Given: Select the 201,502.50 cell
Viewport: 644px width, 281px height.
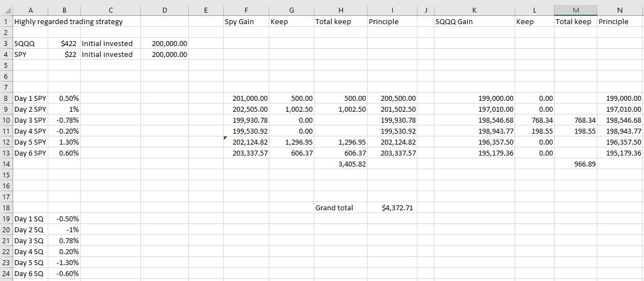Looking at the screenshot, I should (x=392, y=109).
